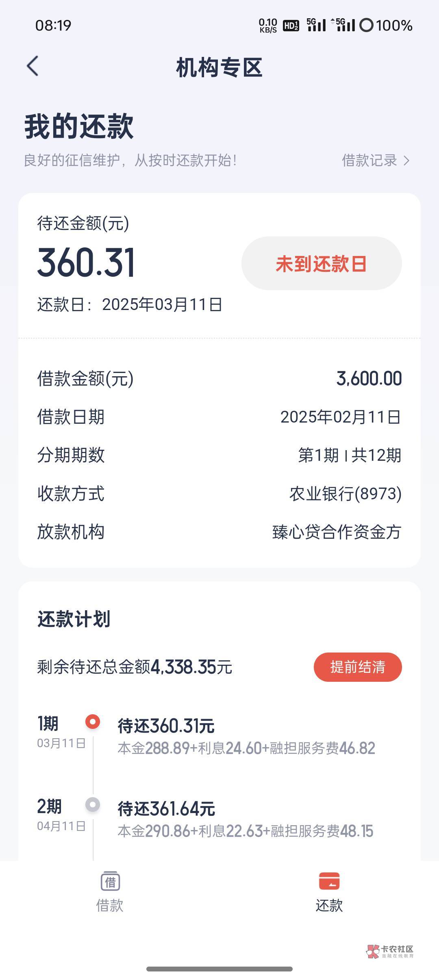Select the period 2 gray timeline marker

point(93,804)
